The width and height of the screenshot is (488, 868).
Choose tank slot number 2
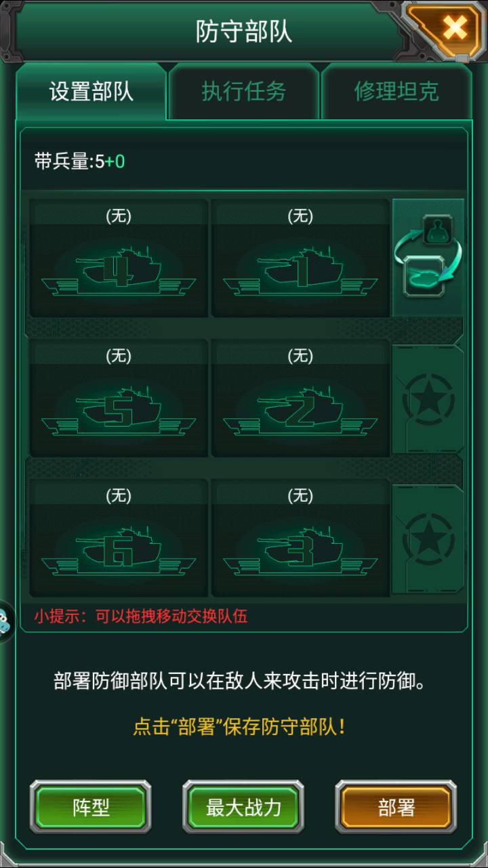(300, 398)
